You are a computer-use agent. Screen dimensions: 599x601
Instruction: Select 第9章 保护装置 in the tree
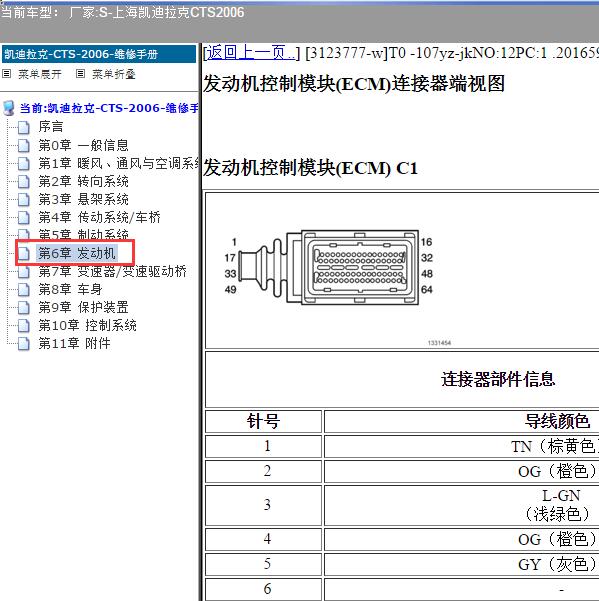(x=83, y=307)
